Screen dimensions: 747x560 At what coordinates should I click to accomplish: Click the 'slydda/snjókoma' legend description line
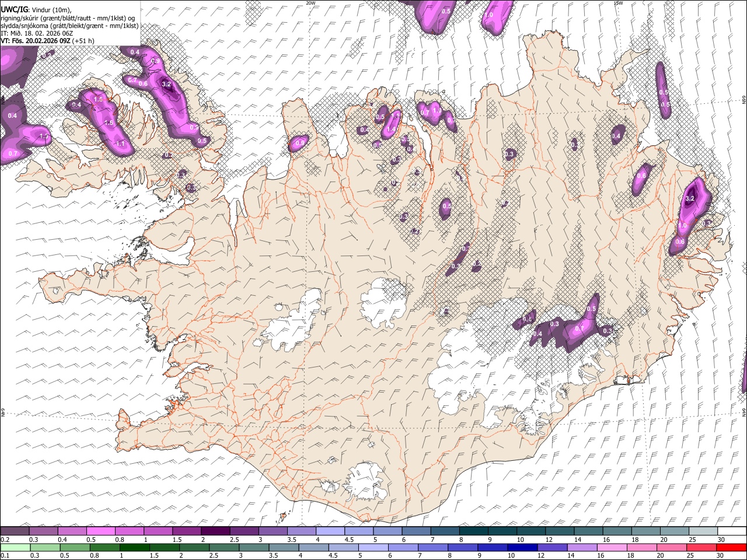click(69, 26)
